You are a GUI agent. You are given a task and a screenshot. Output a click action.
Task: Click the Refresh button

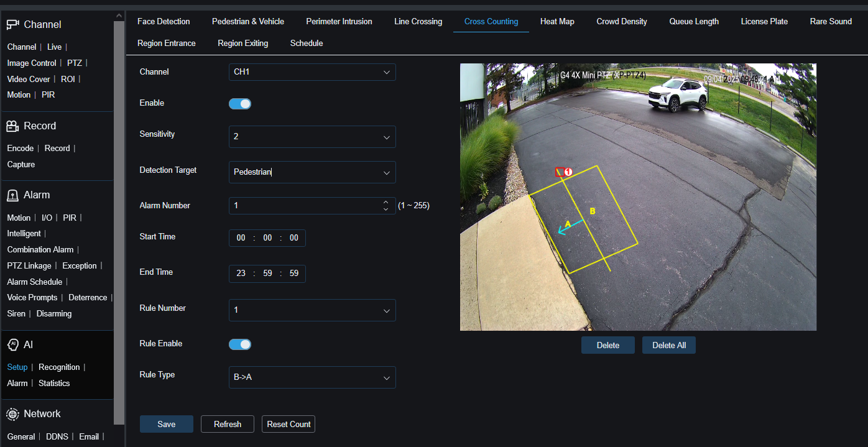[x=228, y=424]
